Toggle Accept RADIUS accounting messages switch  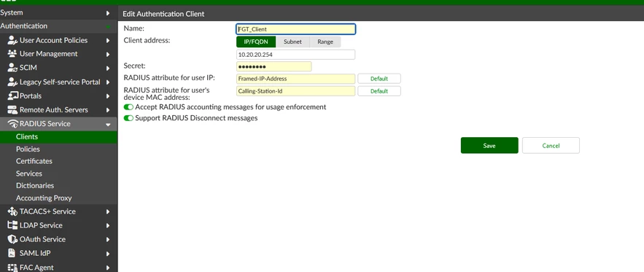click(128, 107)
